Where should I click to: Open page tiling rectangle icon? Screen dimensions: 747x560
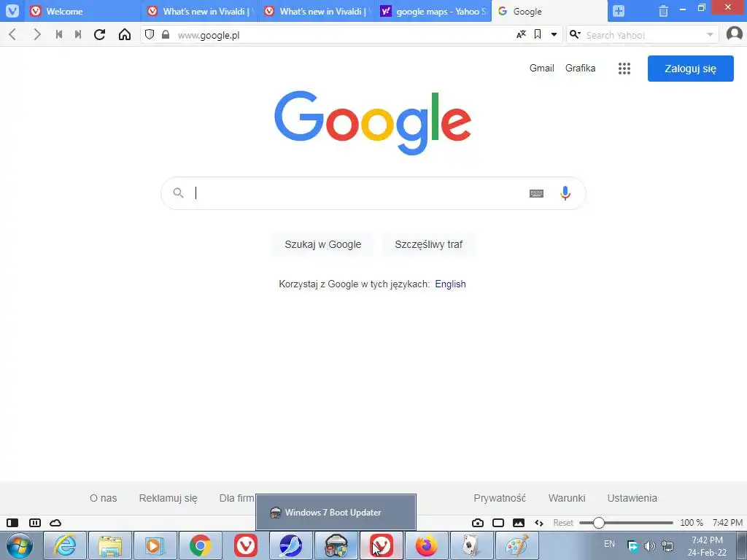pyautogui.click(x=498, y=522)
